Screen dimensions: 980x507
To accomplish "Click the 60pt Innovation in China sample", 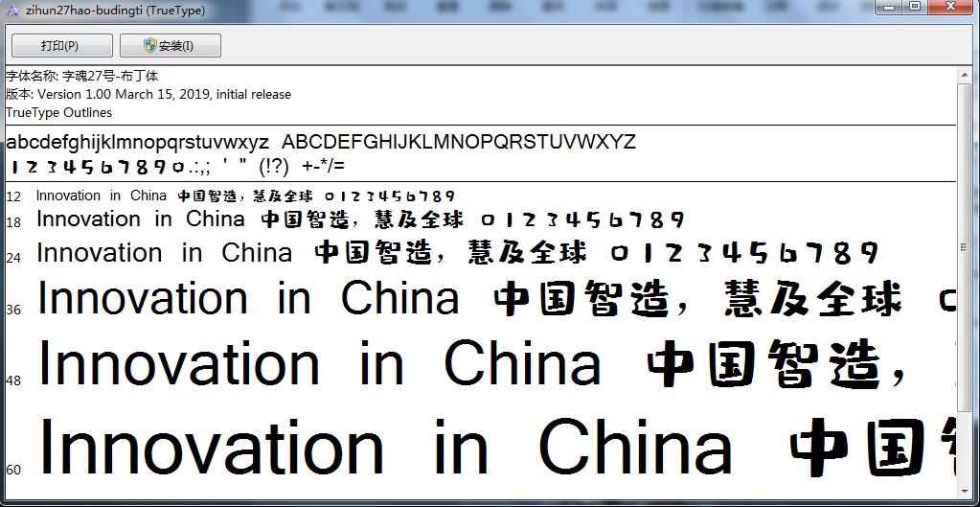I will [x=386, y=447].
